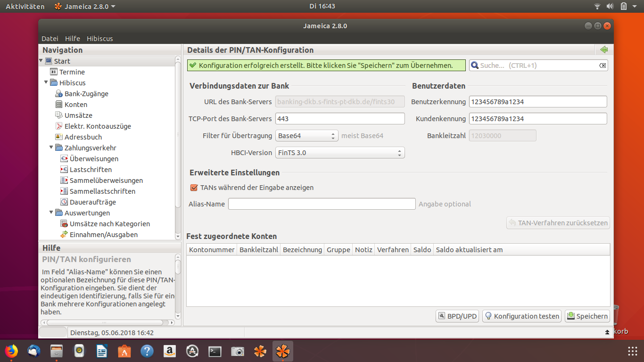Collapse the Start tree node
This screenshot has height=362, width=644.
[41, 61]
